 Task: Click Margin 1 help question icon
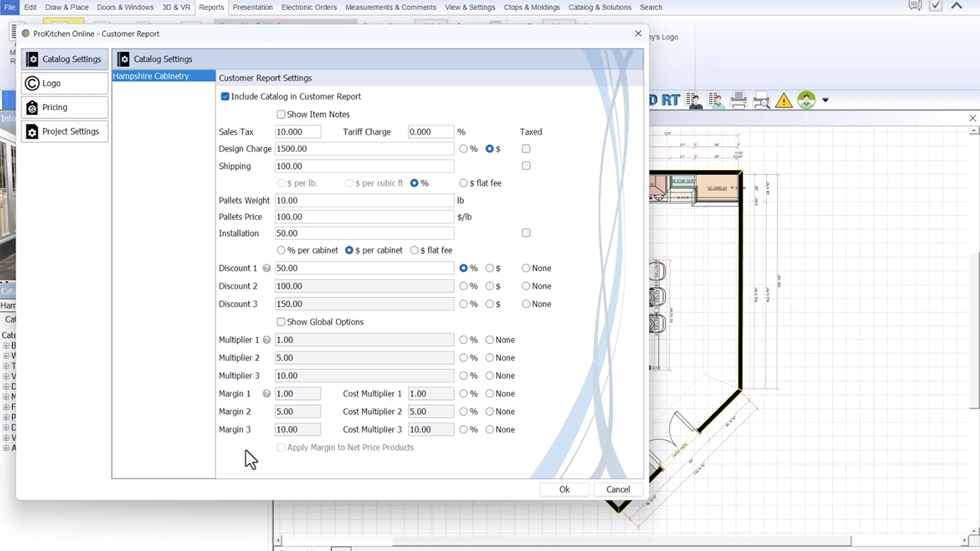[267, 394]
